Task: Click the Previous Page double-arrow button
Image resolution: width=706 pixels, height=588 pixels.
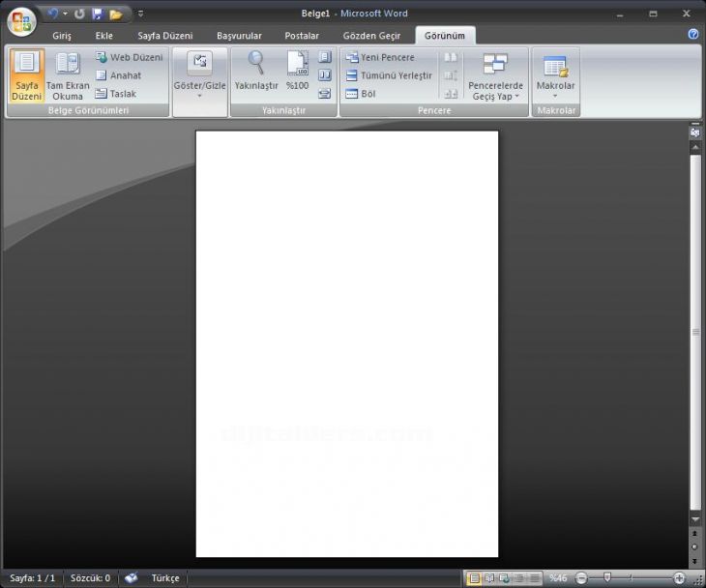Action: 694,533
